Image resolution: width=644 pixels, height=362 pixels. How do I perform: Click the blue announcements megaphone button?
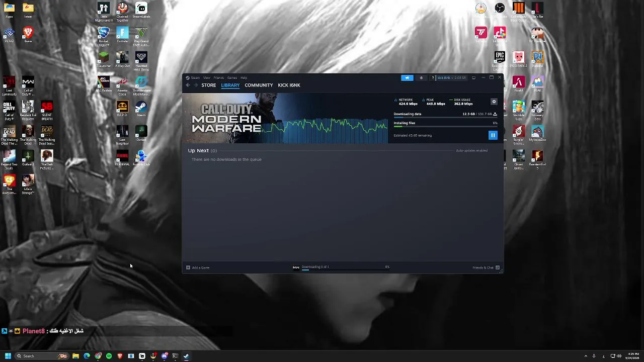point(407,78)
